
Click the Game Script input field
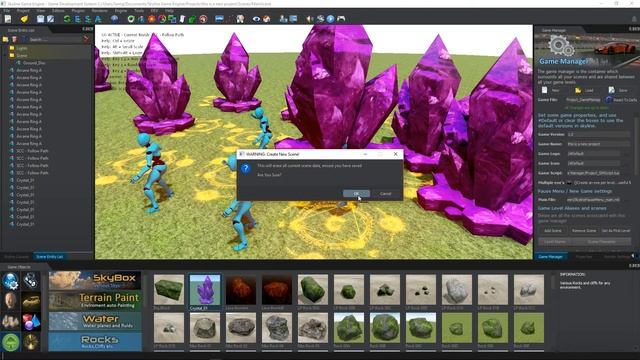tap(593, 173)
